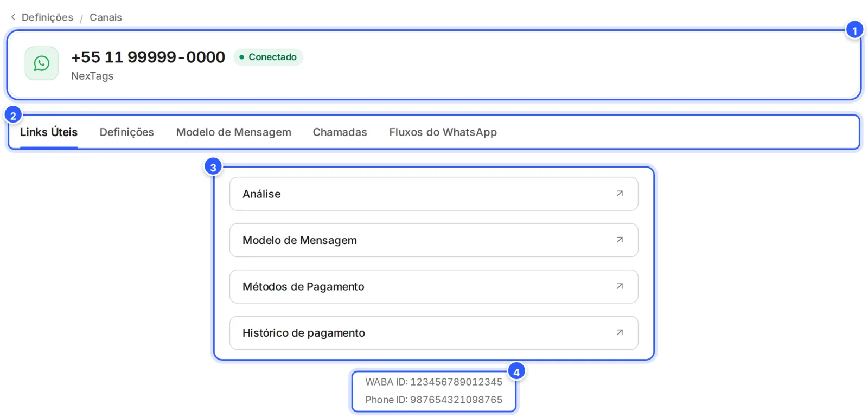
Task: Click the back chevron beside Definições
Action: click(x=13, y=17)
